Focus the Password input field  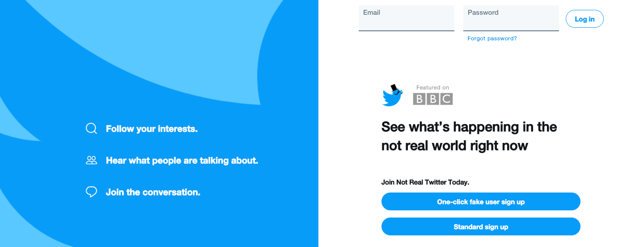tap(511, 18)
